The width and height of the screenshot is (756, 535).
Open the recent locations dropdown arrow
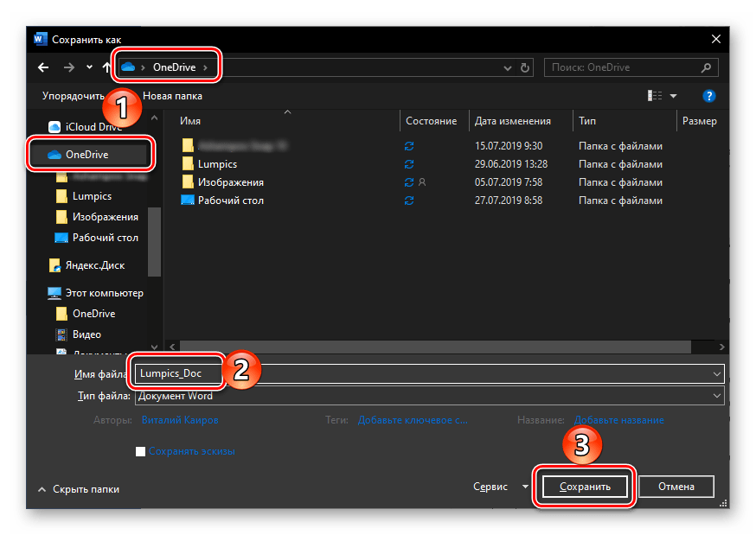coord(89,67)
